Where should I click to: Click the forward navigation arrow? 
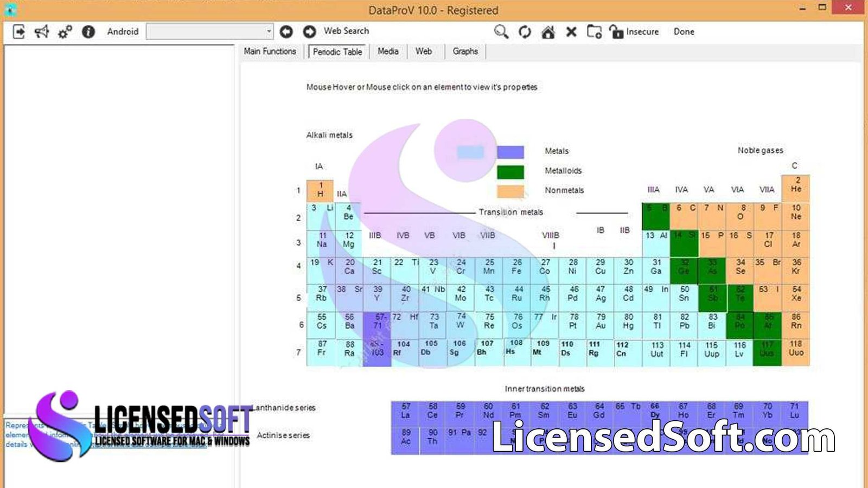309,32
